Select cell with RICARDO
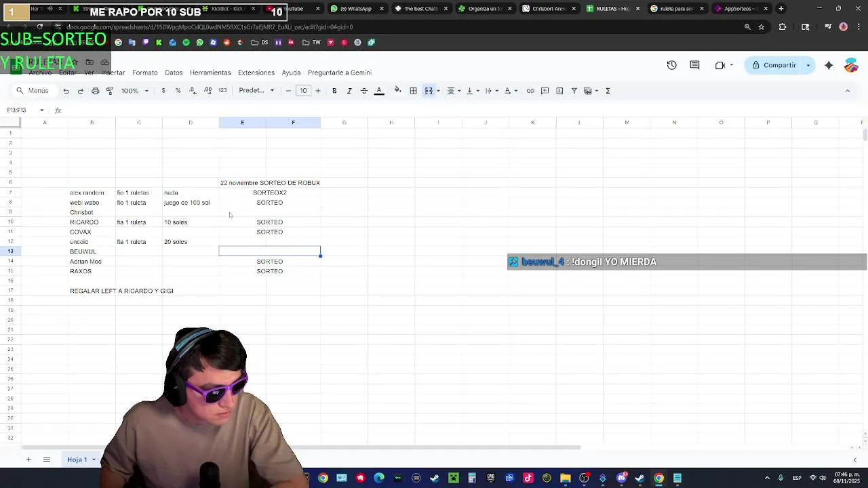Image resolution: width=868 pixels, height=488 pixels. [x=92, y=222]
